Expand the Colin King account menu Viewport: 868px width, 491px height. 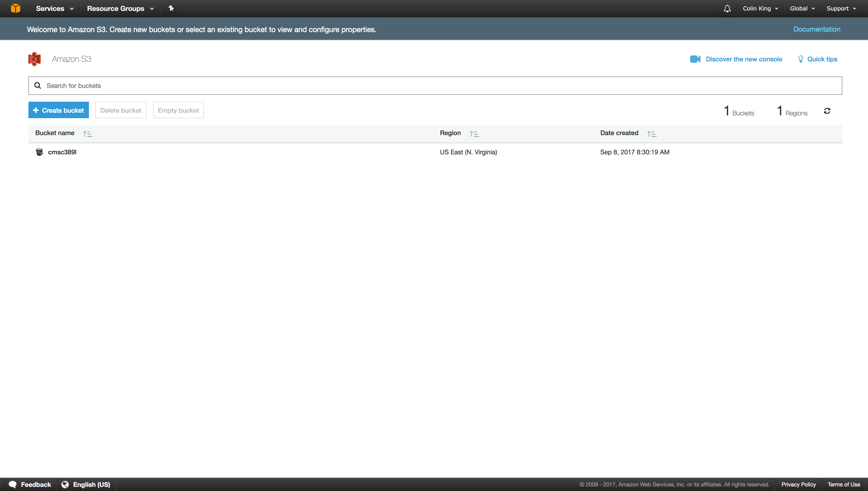click(760, 8)
